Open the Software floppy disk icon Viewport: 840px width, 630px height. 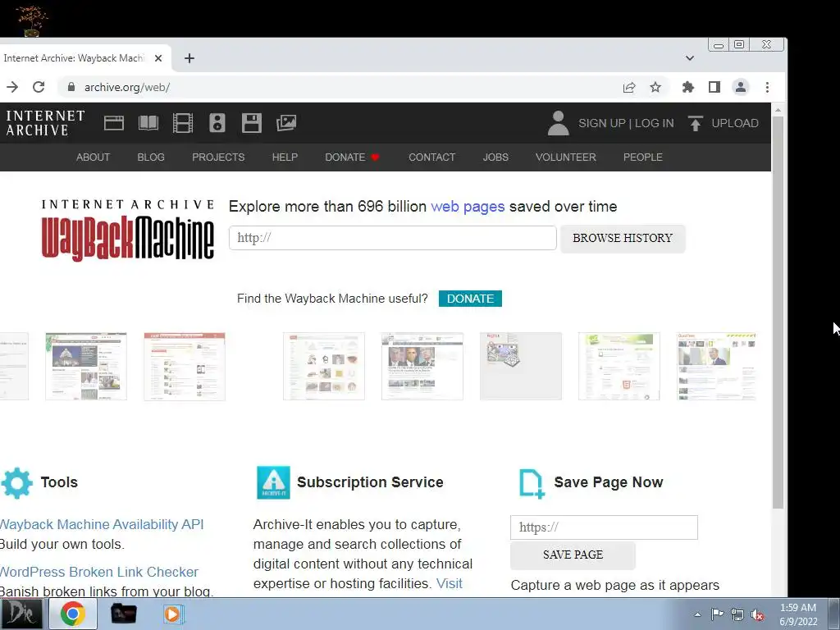point(251,123)
